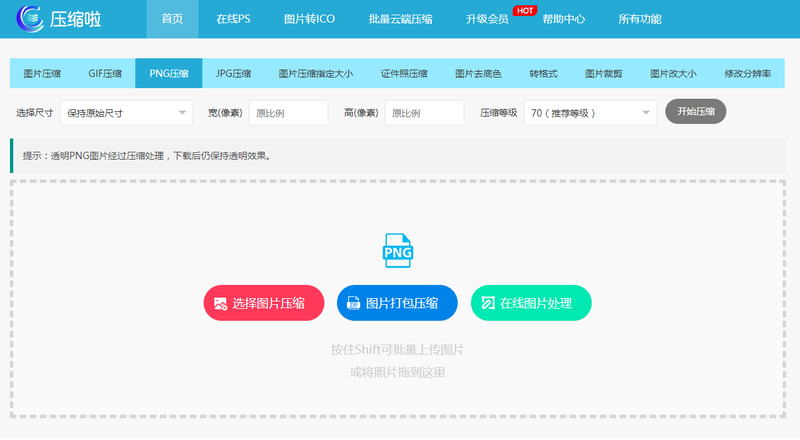Open the 证件照压缩 tab
This screenshot has height=440, width=800.
click(x=404, y=74)
